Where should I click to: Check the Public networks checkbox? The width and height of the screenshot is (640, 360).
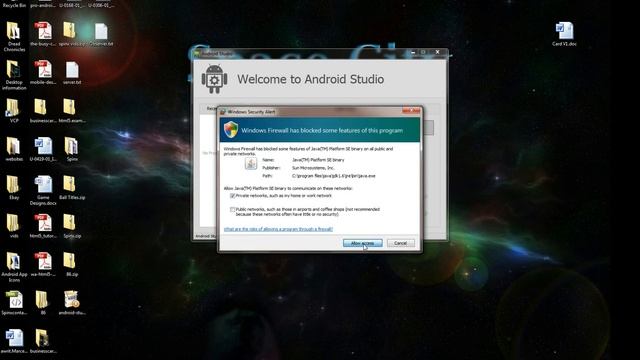click(232, 209)
